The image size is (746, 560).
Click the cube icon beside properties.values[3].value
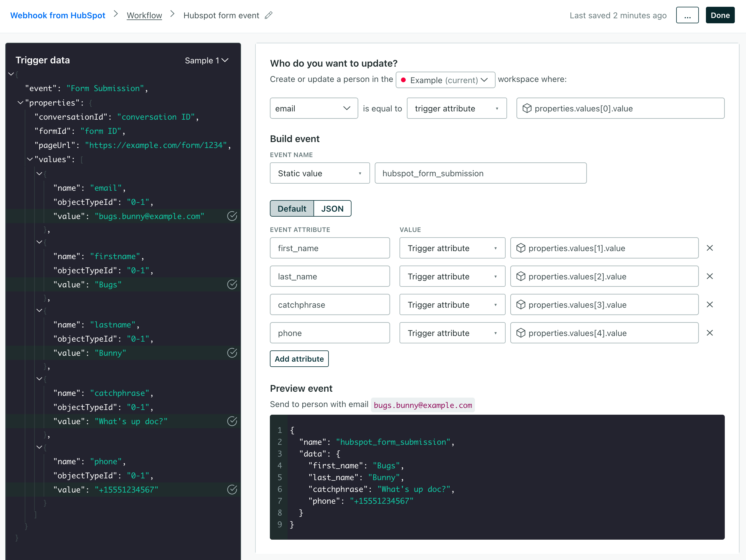click(x=521, y=305)
